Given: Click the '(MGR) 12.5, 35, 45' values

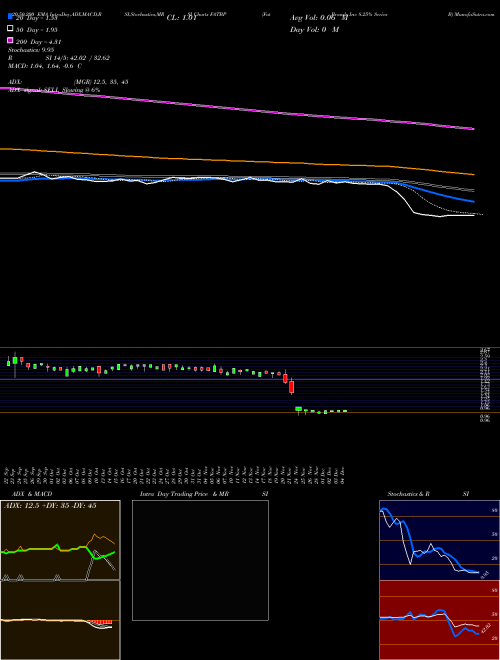Looking at the screenshot, I should (x=101, y=82).
